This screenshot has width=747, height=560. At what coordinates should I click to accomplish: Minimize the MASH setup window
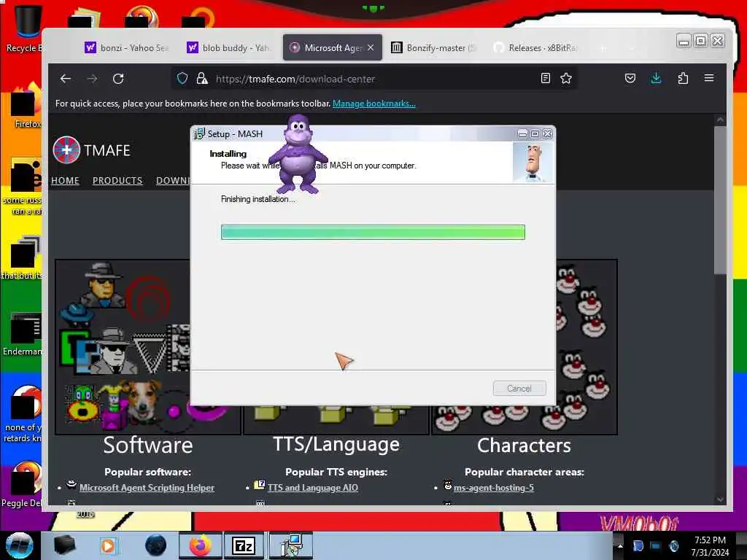coord(522,134)
